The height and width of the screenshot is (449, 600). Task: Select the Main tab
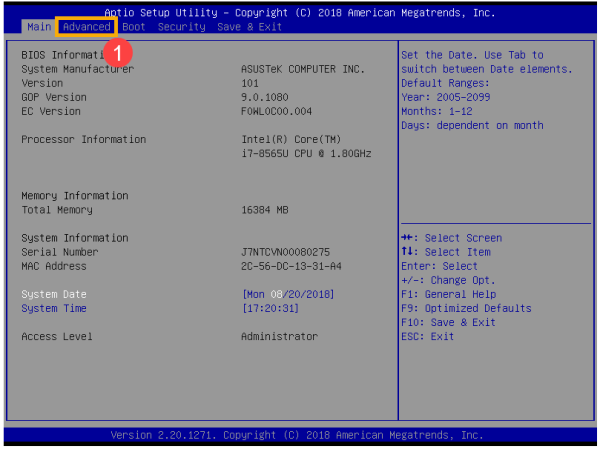point(39,27)
